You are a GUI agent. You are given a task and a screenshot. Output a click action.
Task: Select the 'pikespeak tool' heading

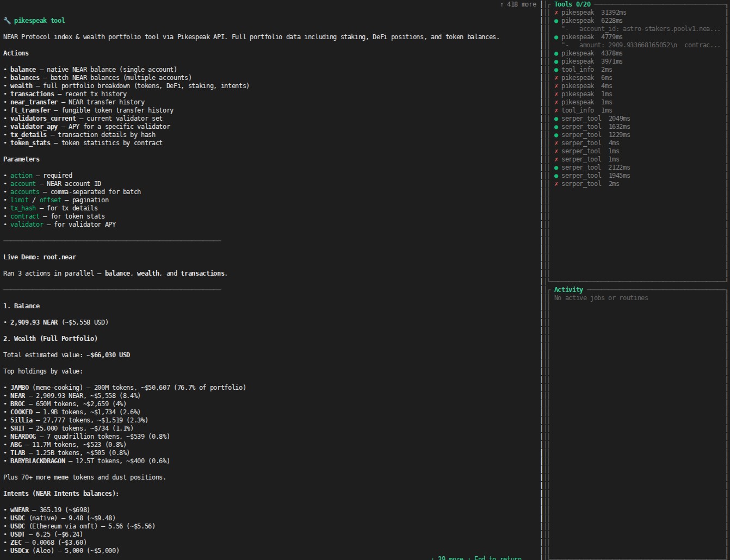[39, 21]
